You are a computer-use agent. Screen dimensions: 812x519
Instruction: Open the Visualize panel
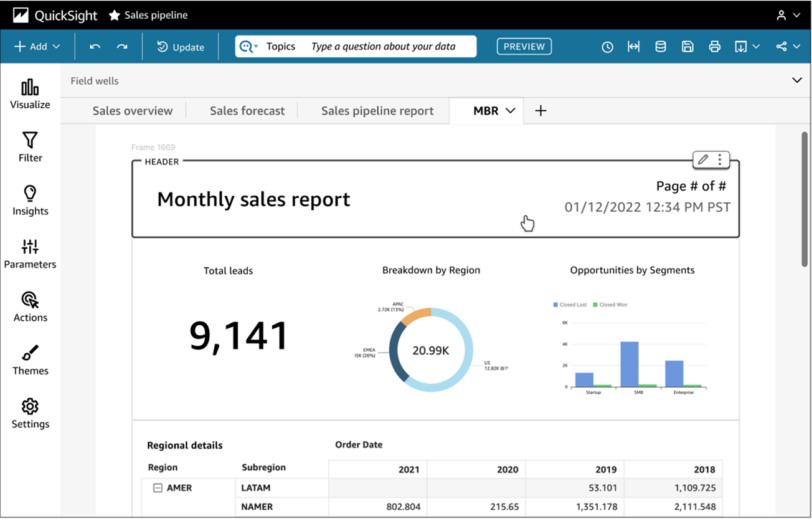coord(30,94)
